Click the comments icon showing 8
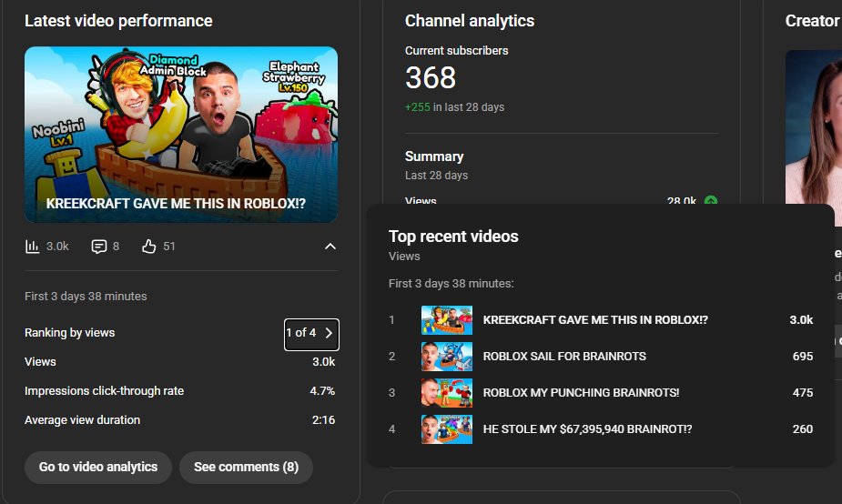842x504 pixels. 99,247
